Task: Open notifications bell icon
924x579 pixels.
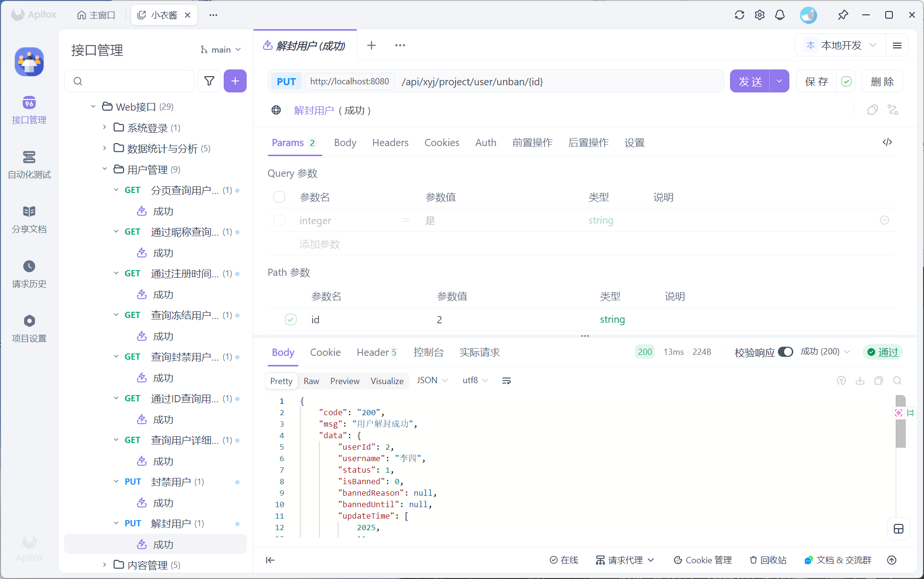Action: click(x=780, y=15)
